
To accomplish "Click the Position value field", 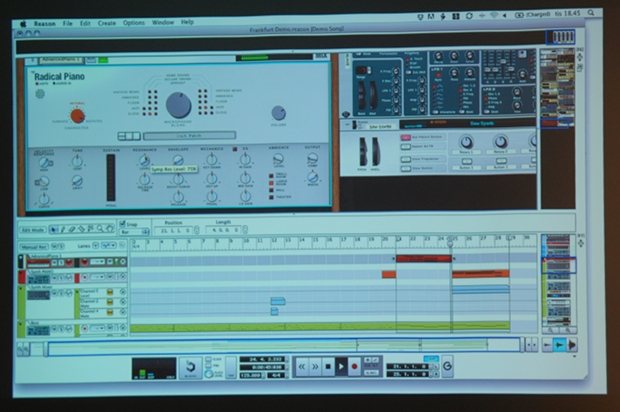I will [x=174, y=230].
